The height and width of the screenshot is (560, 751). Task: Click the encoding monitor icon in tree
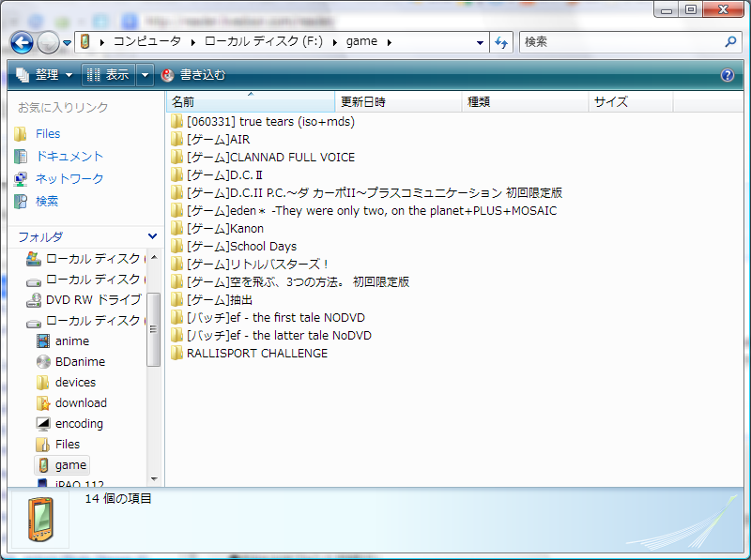pyautogui.click(x=43, y=423)
